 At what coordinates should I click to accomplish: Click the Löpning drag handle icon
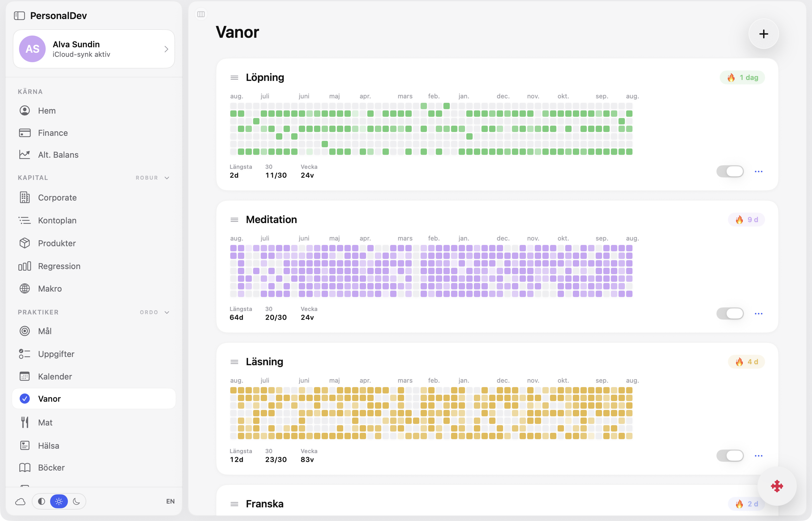tap(234, 77)
